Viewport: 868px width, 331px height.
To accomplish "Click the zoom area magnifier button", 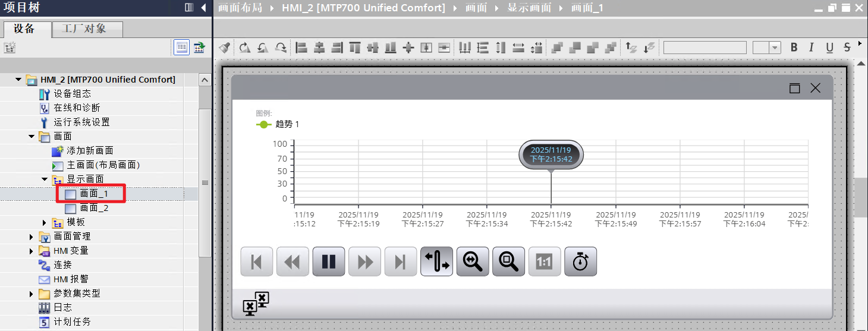I will pos(508,261).
